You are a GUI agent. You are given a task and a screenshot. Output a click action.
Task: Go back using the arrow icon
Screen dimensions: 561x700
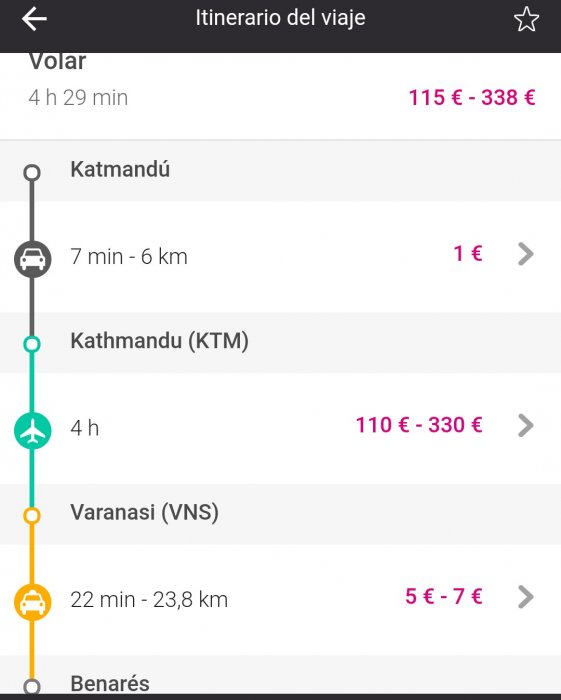click(x=34, y=19)
